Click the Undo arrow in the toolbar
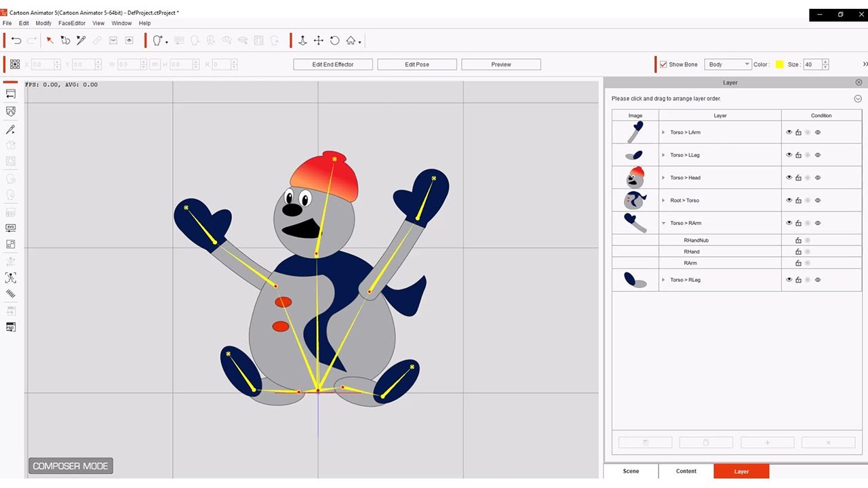Viewport: 868px width, 488px height. pos(16,41)
